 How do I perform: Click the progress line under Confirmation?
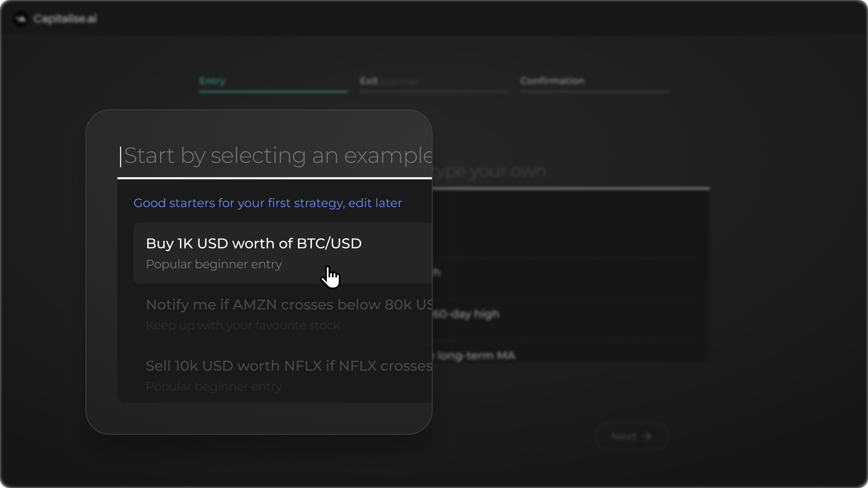pos(594,92)
